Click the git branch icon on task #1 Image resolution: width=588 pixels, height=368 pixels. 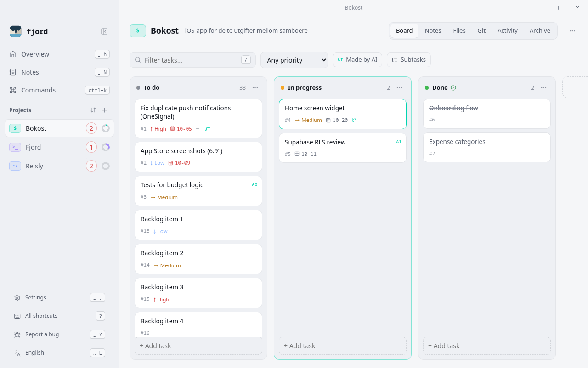(x=208, y=129)
